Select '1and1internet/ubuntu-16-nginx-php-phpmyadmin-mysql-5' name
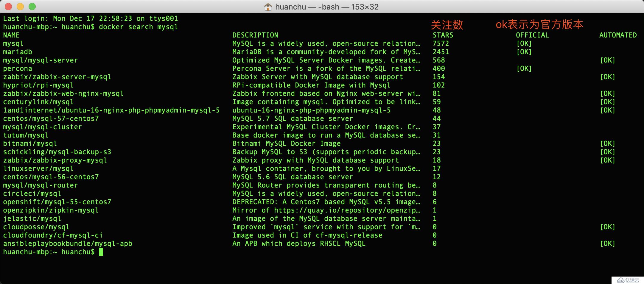Viewport: 644px width, 284px height. pyautogui.click(x=111, y=110)
